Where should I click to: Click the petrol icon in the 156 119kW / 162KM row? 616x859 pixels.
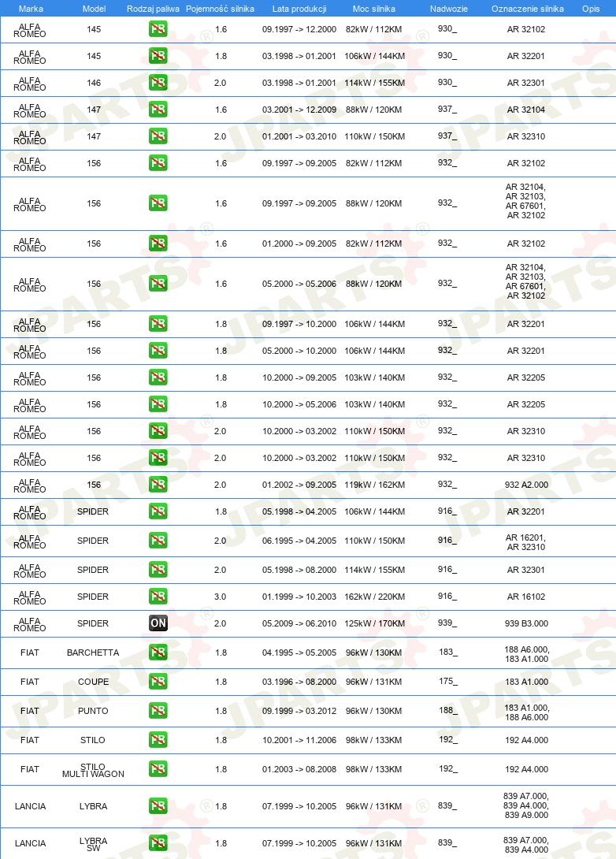(x=158, y=485)
